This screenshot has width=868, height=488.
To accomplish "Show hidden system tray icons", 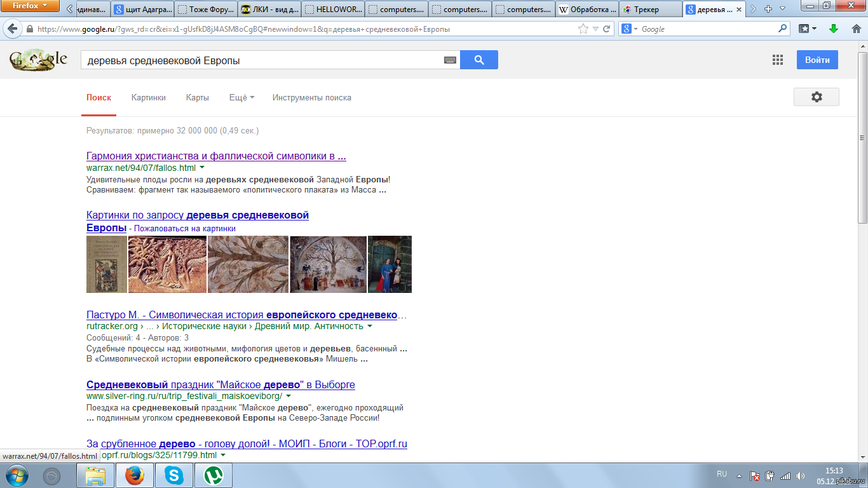I will 738,475.
